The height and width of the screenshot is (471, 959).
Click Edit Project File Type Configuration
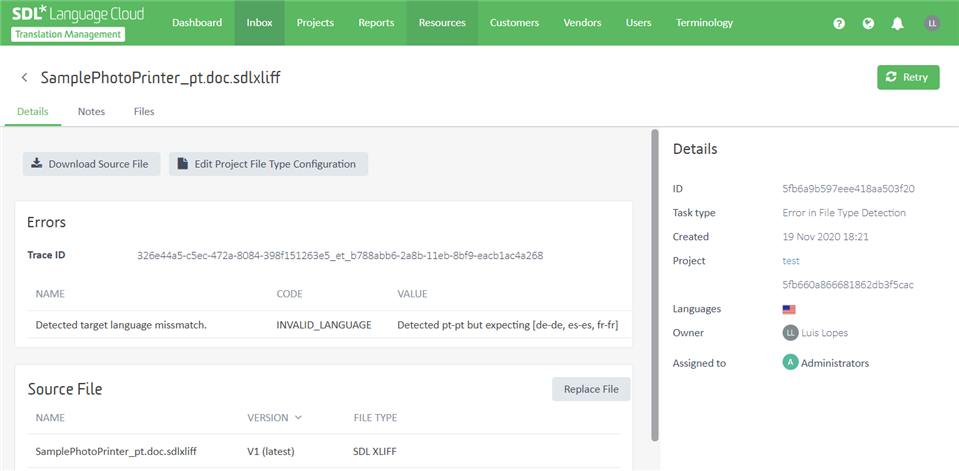point(268,164)
